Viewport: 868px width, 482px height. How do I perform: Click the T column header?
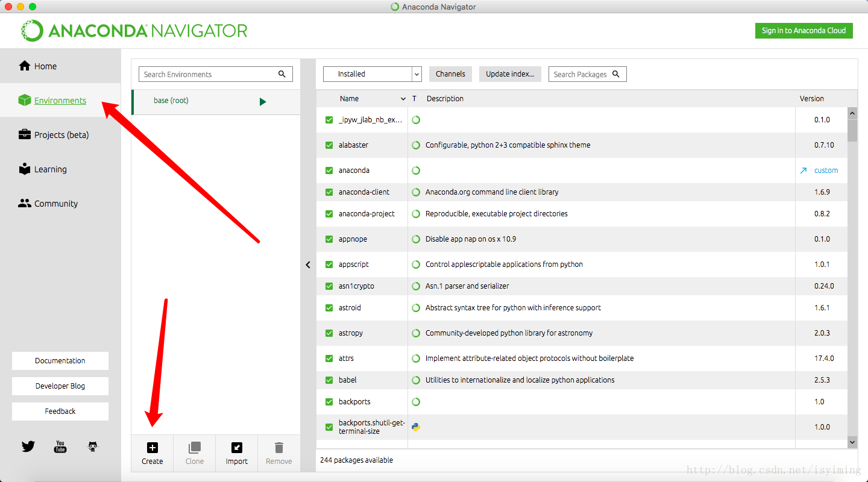point(414,99)
